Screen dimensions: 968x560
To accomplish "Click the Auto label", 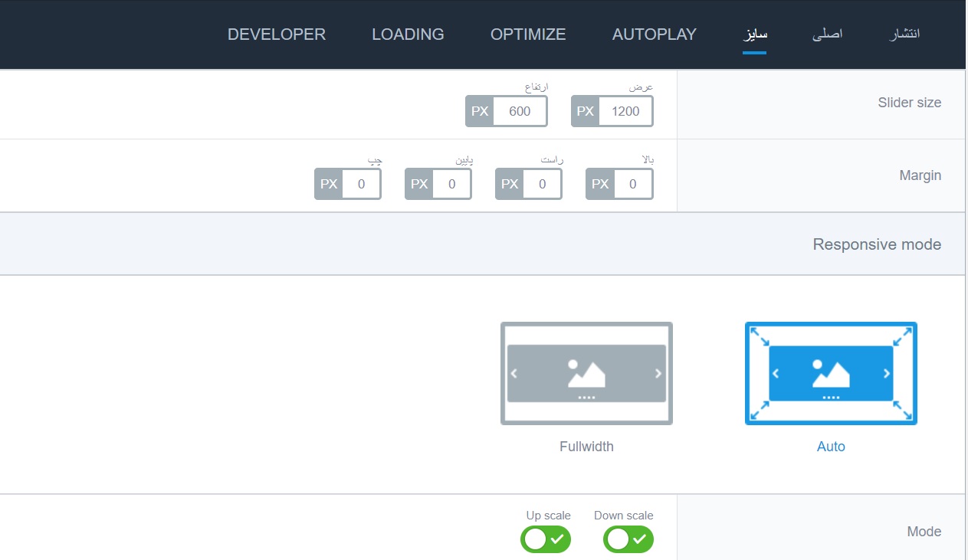I will click(831, 447).
